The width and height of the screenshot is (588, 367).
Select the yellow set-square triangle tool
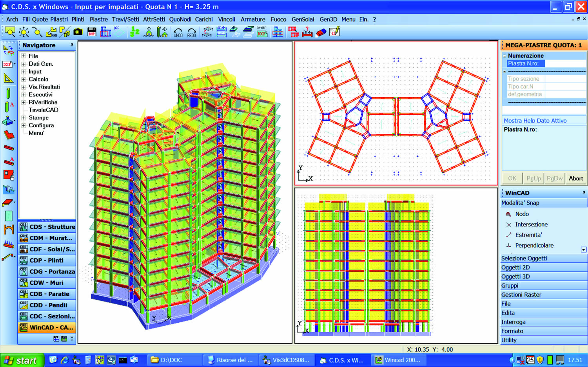click(x=8, y=78)
